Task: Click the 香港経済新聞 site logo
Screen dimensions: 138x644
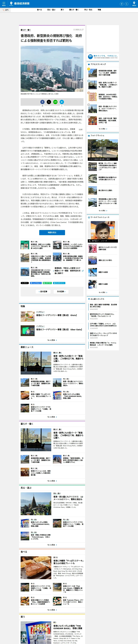Action: point(20,4)
